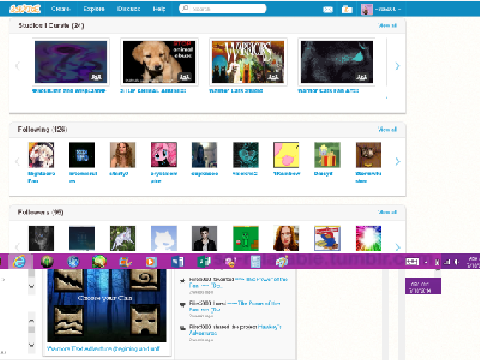Show previous Following users with arrow
Image resolution: width=480 pixels, height=360 pixels.
18,162
